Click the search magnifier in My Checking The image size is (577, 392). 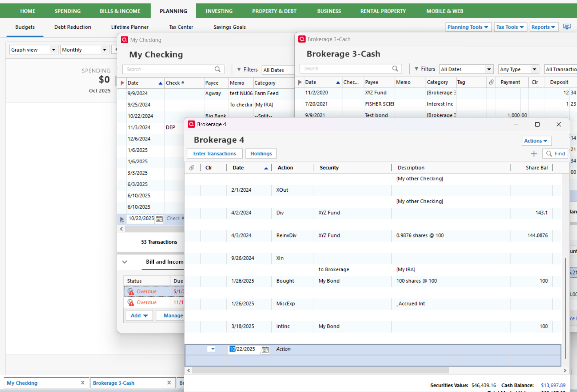(218, 69)
